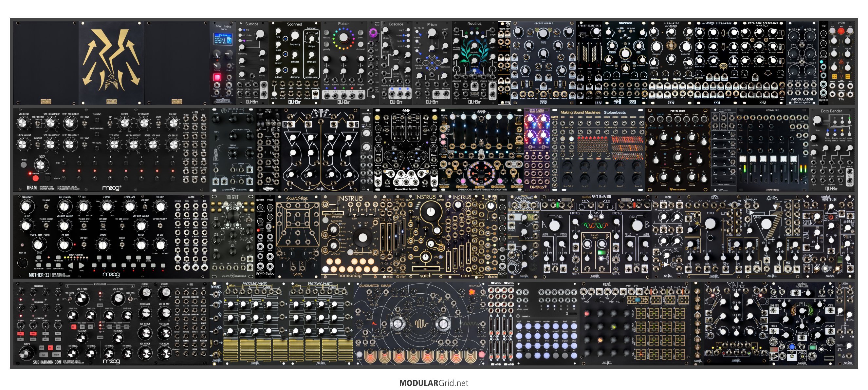868x390 pixels.
Task: Click the Mother-32 Cutoff knob
Action: click(107, 206)
